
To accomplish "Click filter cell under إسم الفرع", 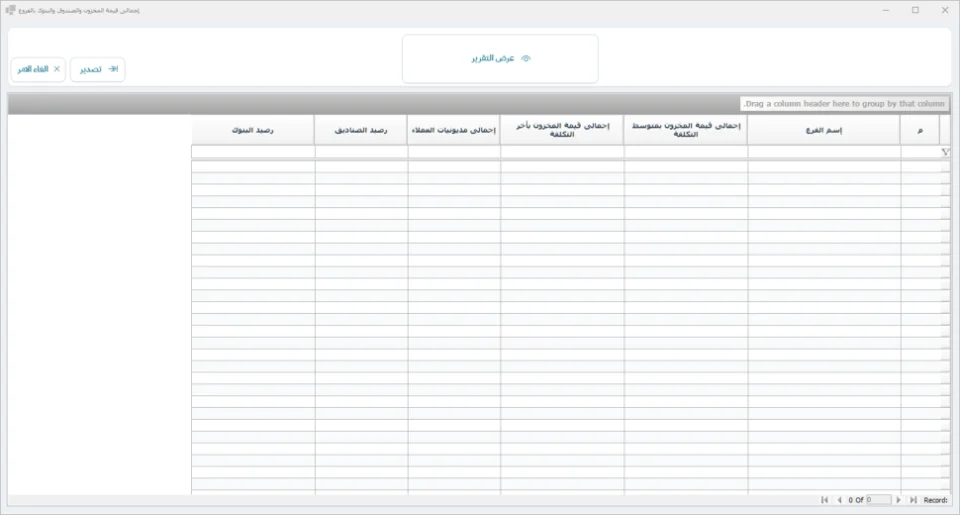I will click(824, 152).
